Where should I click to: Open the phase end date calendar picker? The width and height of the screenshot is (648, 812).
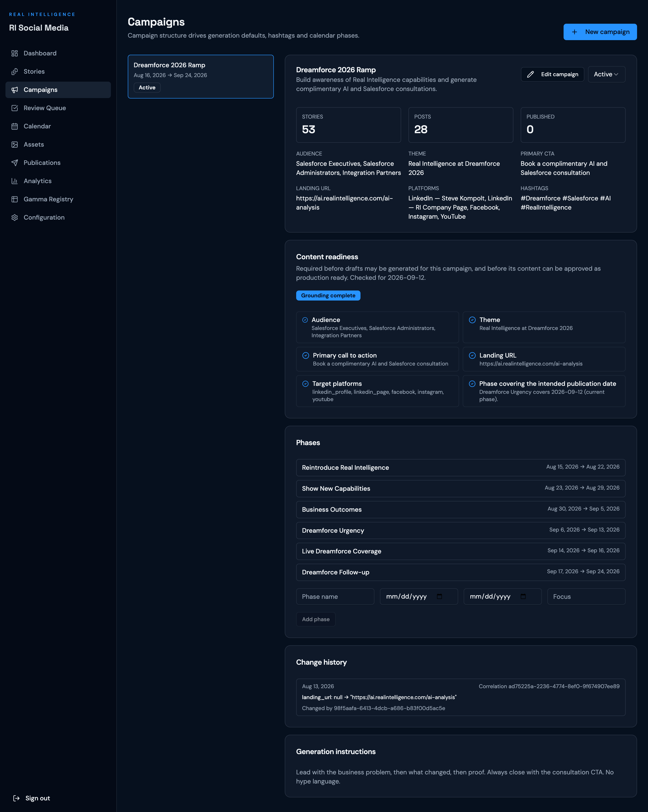click(523, 596)
